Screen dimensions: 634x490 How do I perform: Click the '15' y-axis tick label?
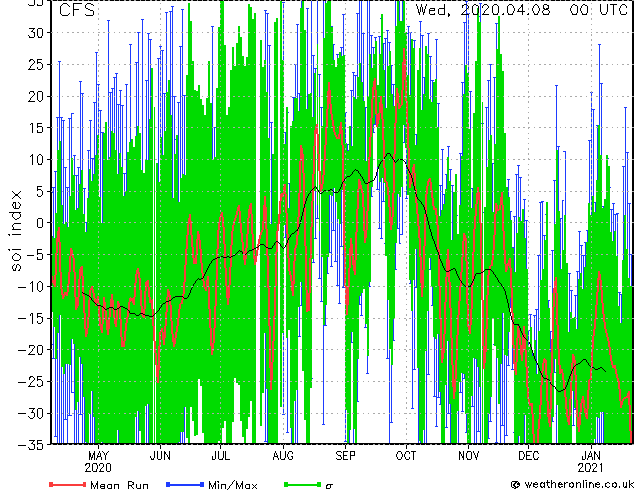[x=36, y=128]
